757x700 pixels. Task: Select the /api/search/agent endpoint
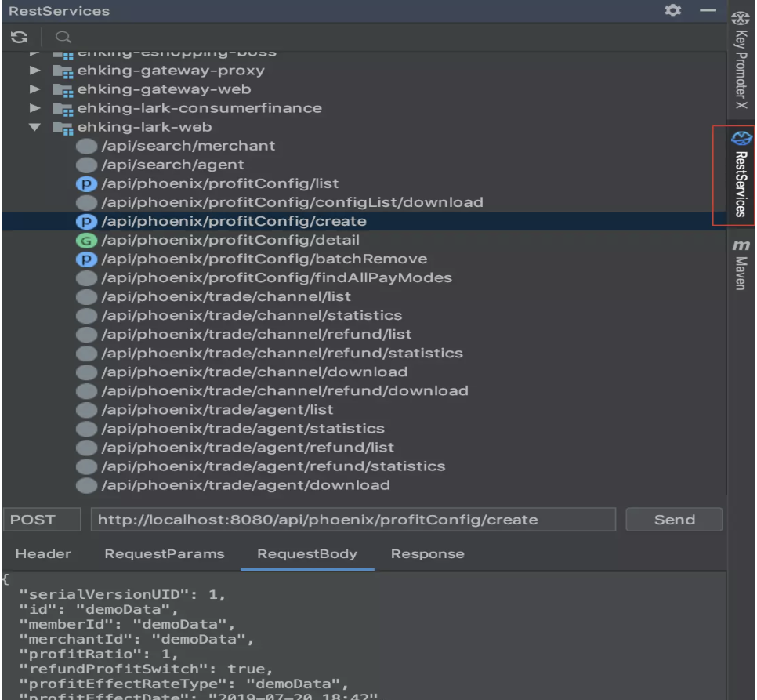tap(173, 165)
